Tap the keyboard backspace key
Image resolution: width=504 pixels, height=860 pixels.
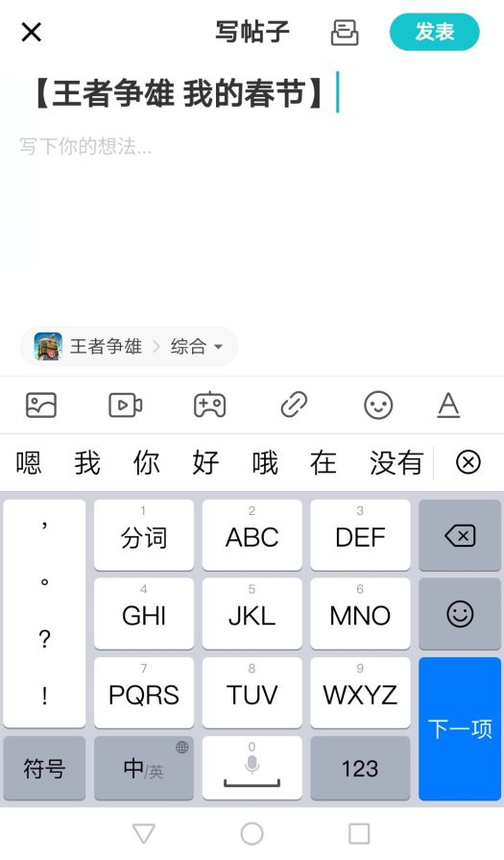point(460,535)
